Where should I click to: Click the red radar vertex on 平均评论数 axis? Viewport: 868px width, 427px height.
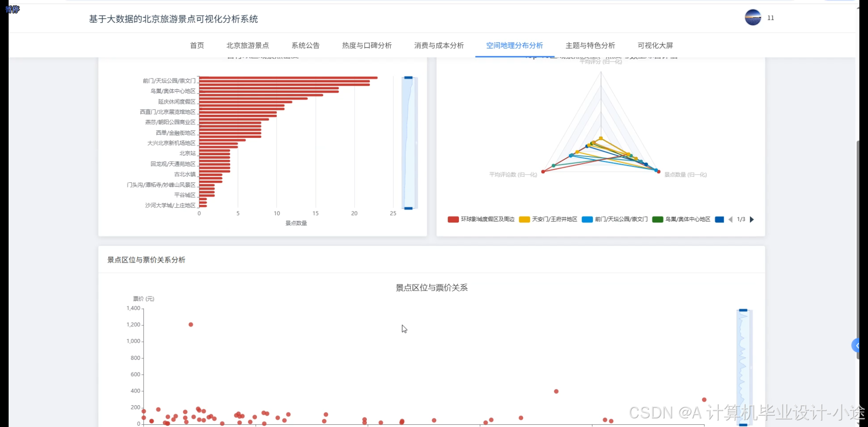pyautogui.click(x=543, y=172)
